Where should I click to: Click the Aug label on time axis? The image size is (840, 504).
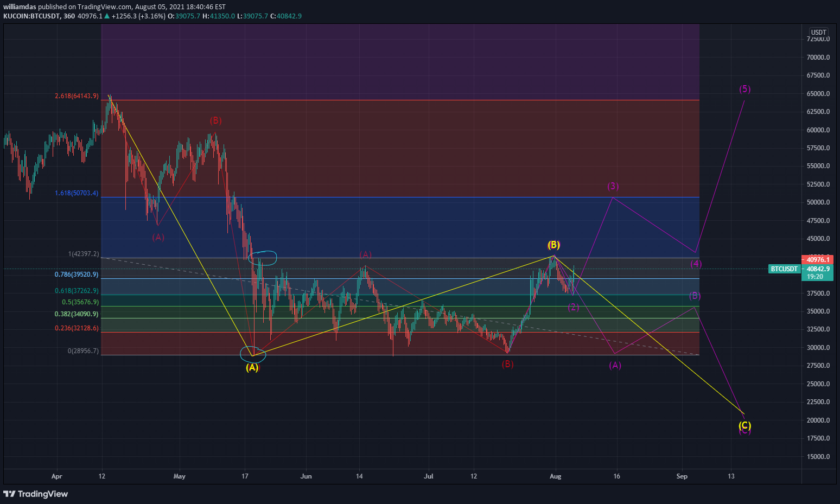[x=555, y=476]
